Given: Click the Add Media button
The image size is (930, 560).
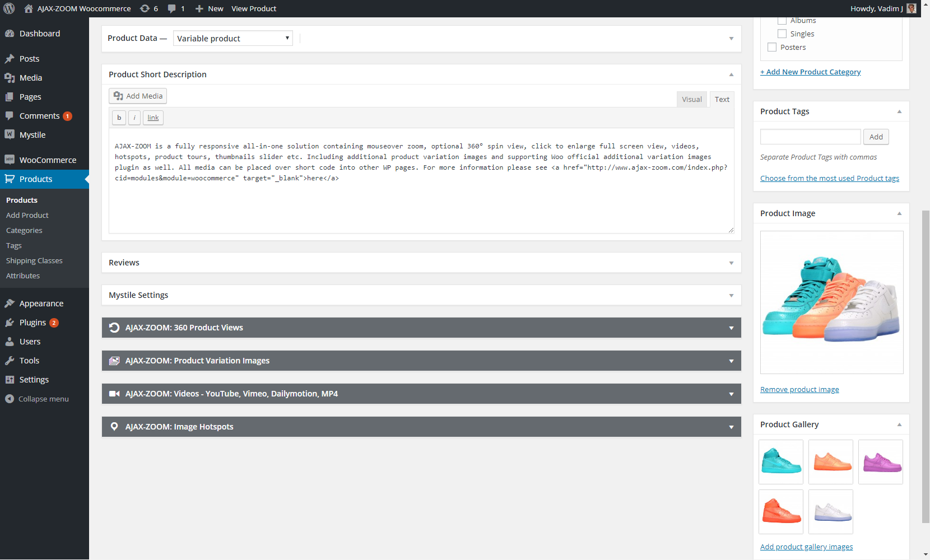Looking at the screenshot, I should (138, 96).
